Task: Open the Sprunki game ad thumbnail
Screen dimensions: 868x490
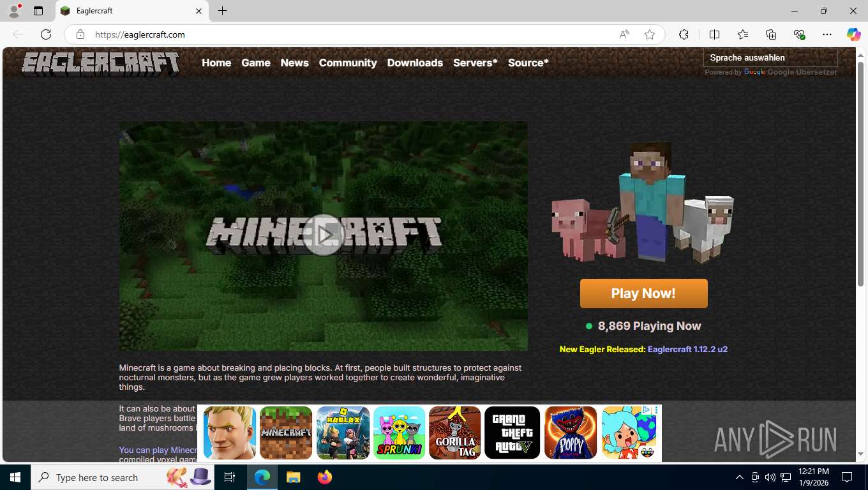Action: click(400, 433)
